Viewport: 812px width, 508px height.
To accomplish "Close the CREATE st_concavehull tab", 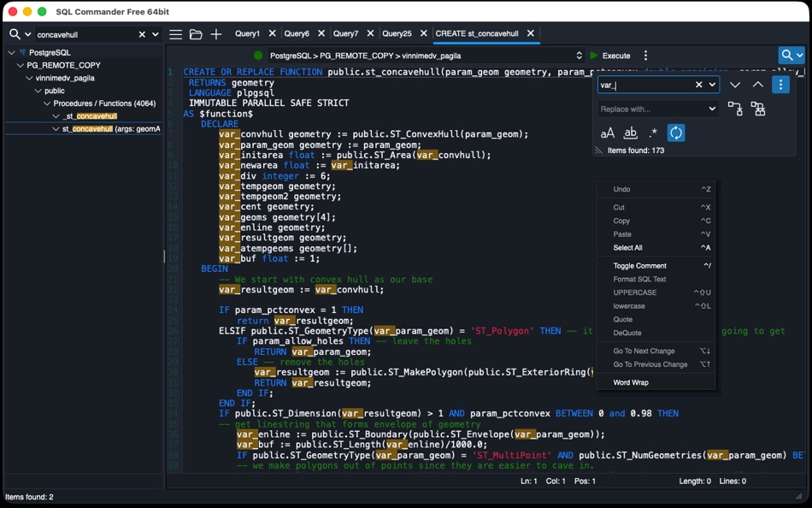I will 530,33.
